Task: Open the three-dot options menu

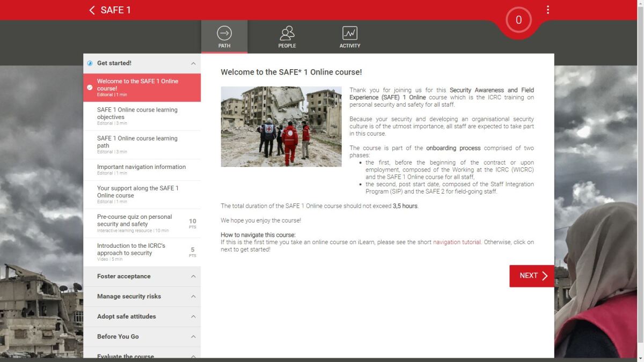Action: [547, 10]
